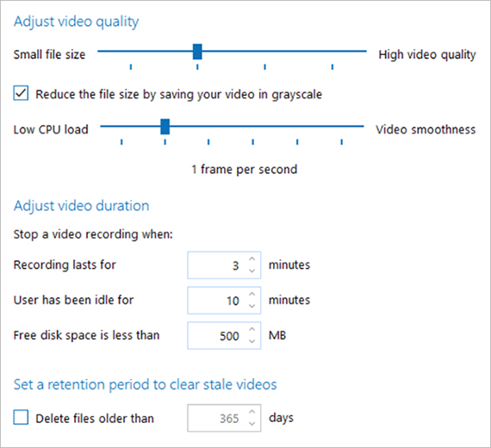The height and width of the screenshot is (448, 491).
Task: Click the down arrow of retention days
Action: point(252,423)
